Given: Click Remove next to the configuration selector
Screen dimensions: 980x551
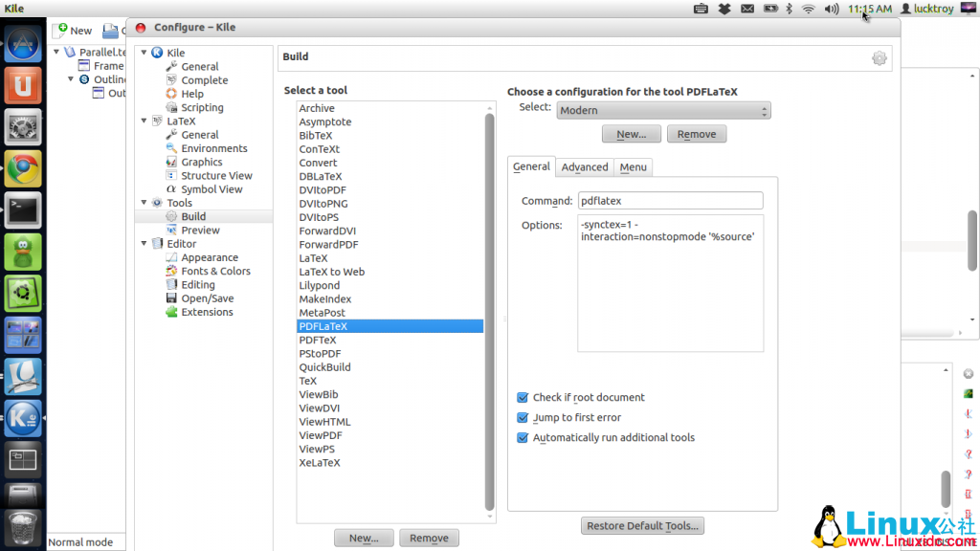Looking at the screenshot, I should click(696, 133).
